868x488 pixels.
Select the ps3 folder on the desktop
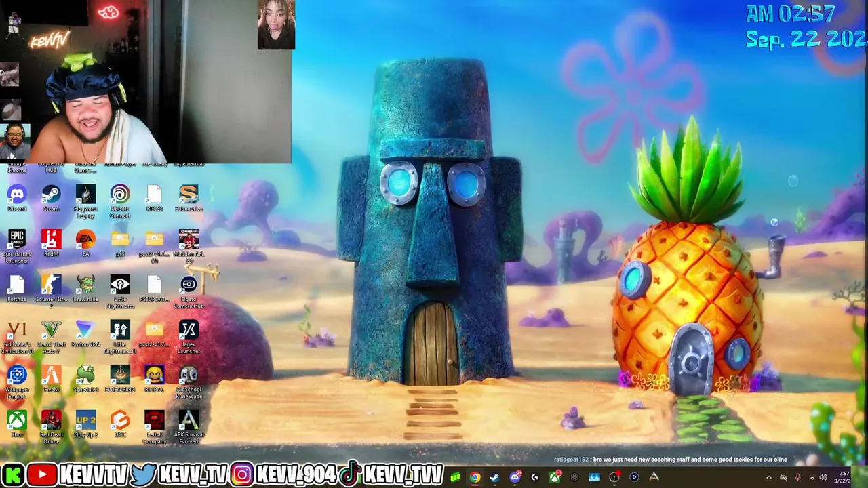[x=120, y=243]
